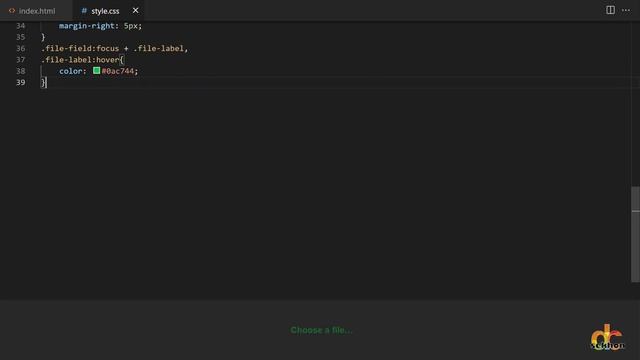This screenshot has width=640, height=360.
Task: Click line number 34 in gutter
Action: [x=20, y=26]
